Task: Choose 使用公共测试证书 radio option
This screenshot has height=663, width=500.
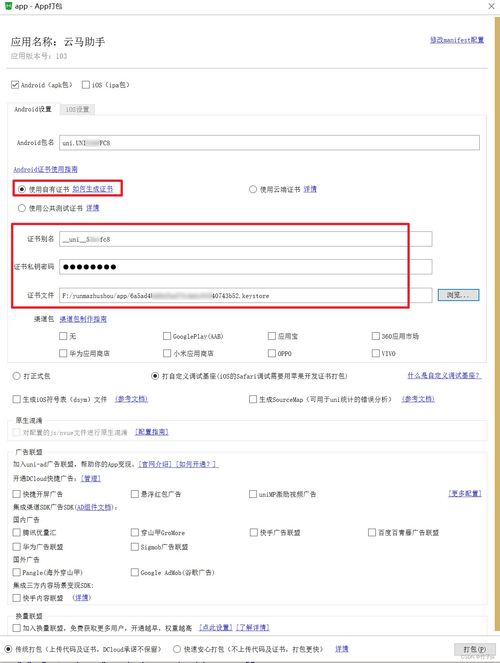Action: (22, 208)
